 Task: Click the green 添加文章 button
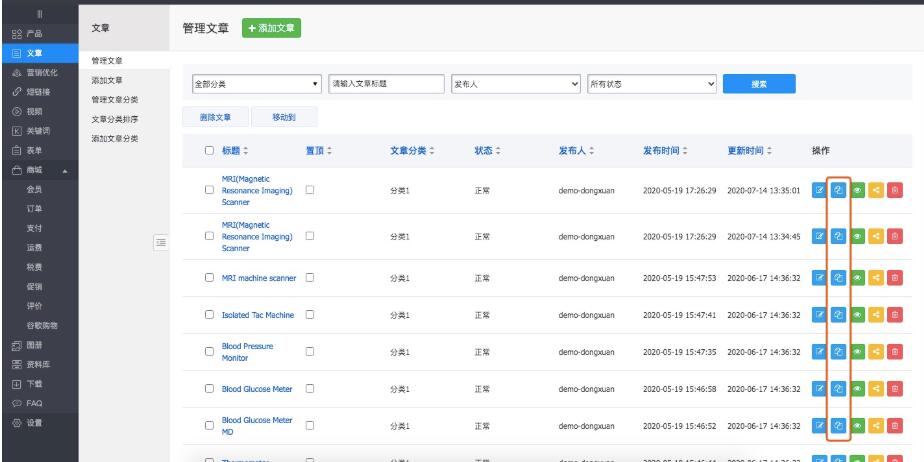[x=273, y=29]
